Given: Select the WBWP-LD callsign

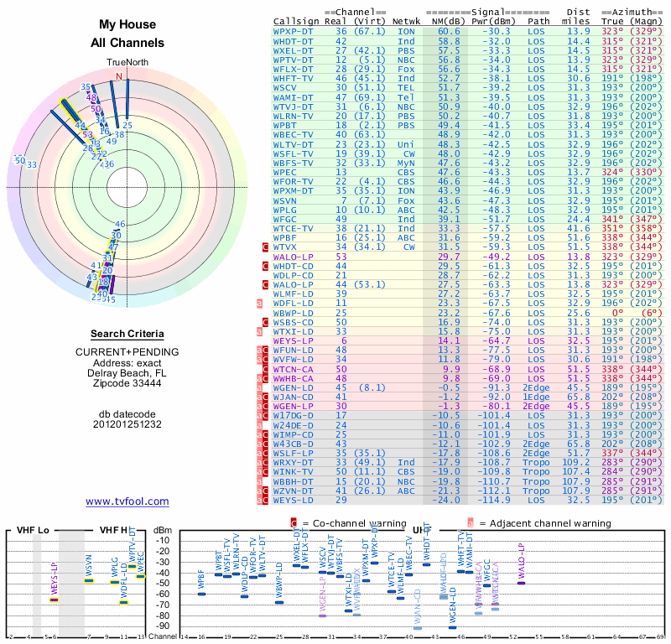Looking at the screenshot, I should pyautogui.click(x=293, y=313).
